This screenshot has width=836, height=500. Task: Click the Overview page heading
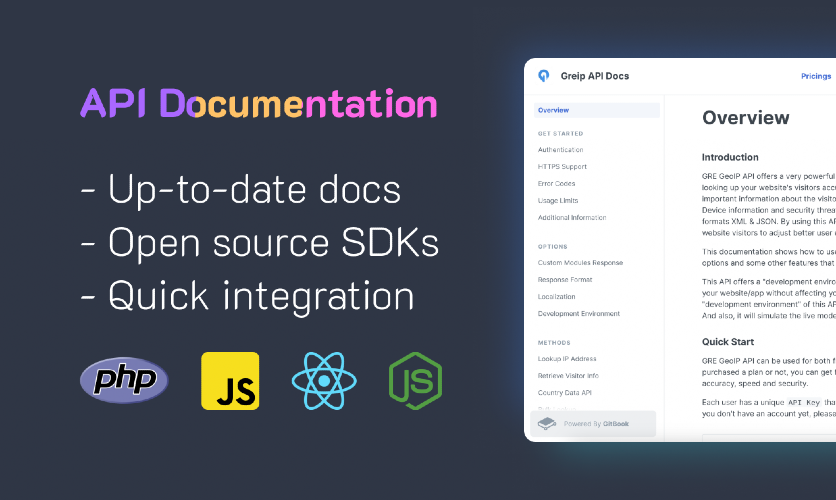click(745, 118)
